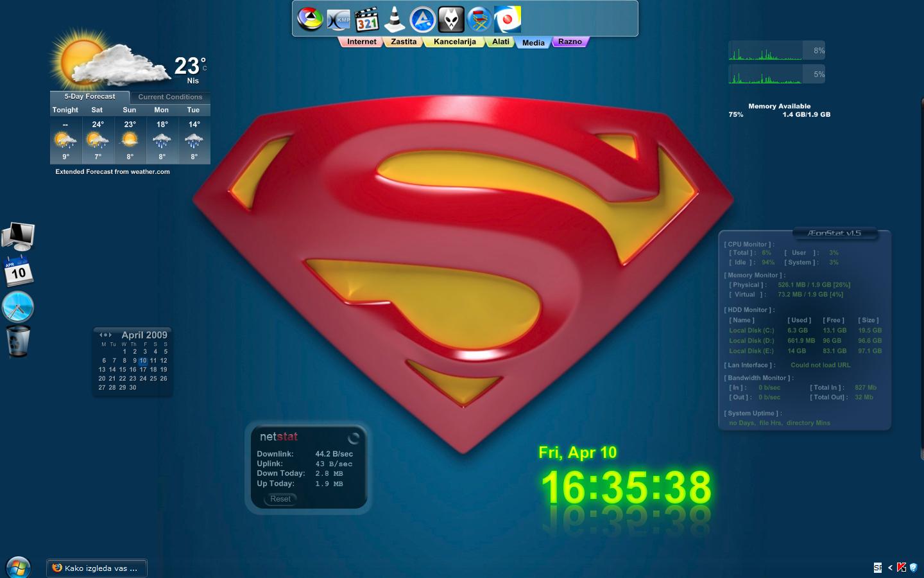Click the 5% CPU usage graph
Image resolution: width=924 pixels, height=578 pixels.
[776, 74]
